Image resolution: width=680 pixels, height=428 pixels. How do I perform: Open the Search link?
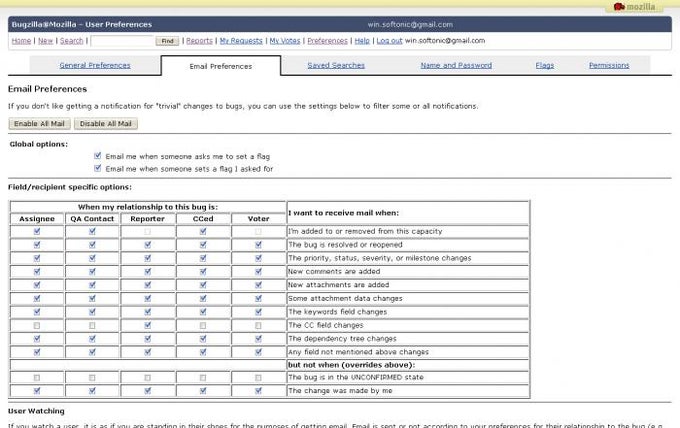pos(72,41)
